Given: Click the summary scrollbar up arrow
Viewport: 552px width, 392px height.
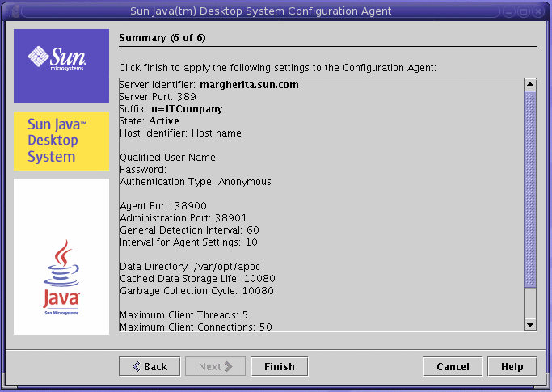Looking at the screenshot, I should [x=530, y=85].
